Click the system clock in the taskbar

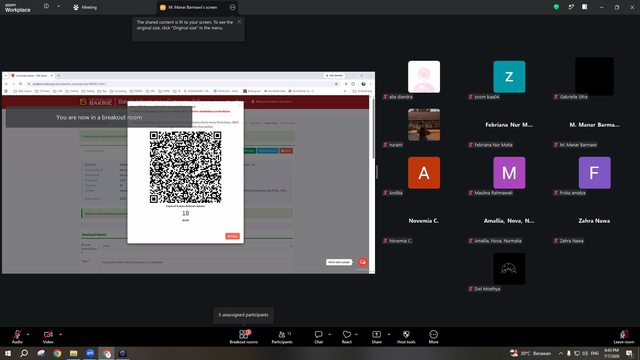tap(611, 353)
